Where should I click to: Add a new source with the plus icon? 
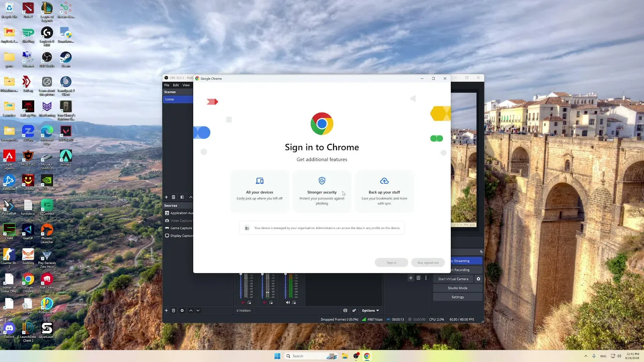(x=167, y=311)
